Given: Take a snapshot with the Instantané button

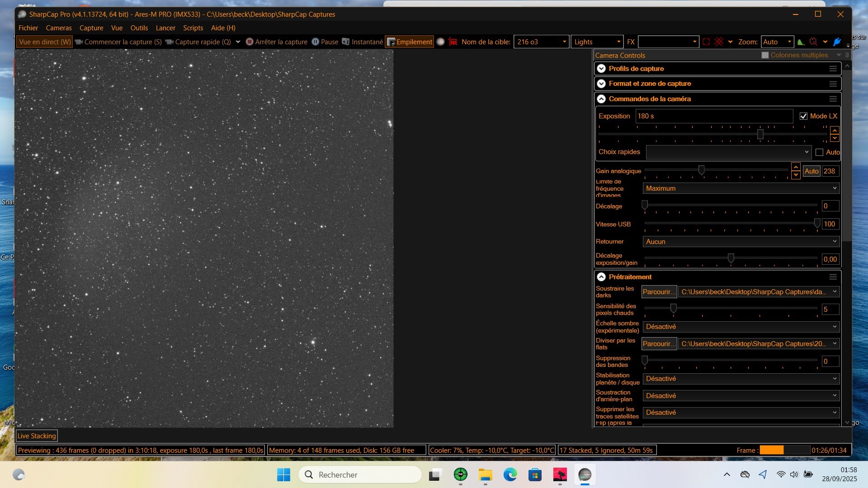Looking at the screenshot, I should [x=363, y=42].
